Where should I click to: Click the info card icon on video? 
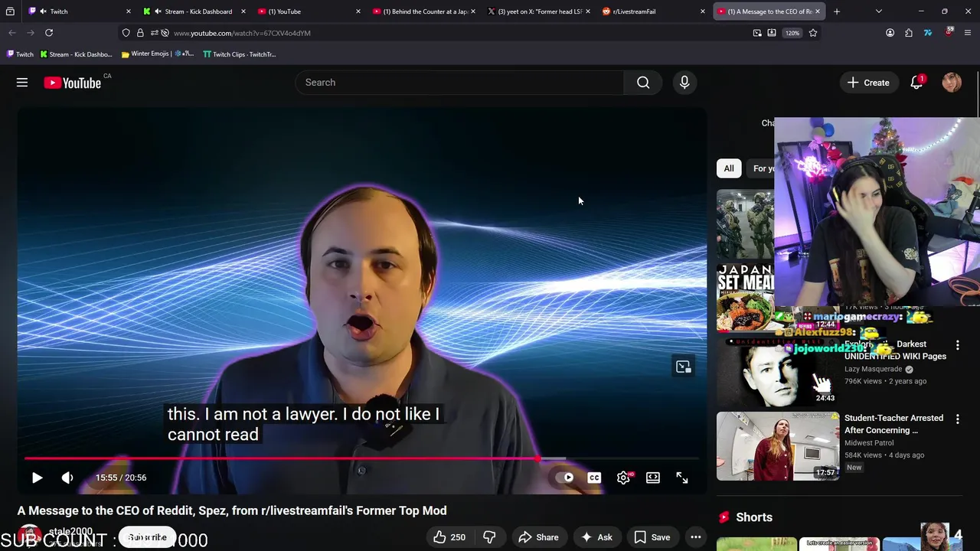pyautogui.click(x=684, y=367)
